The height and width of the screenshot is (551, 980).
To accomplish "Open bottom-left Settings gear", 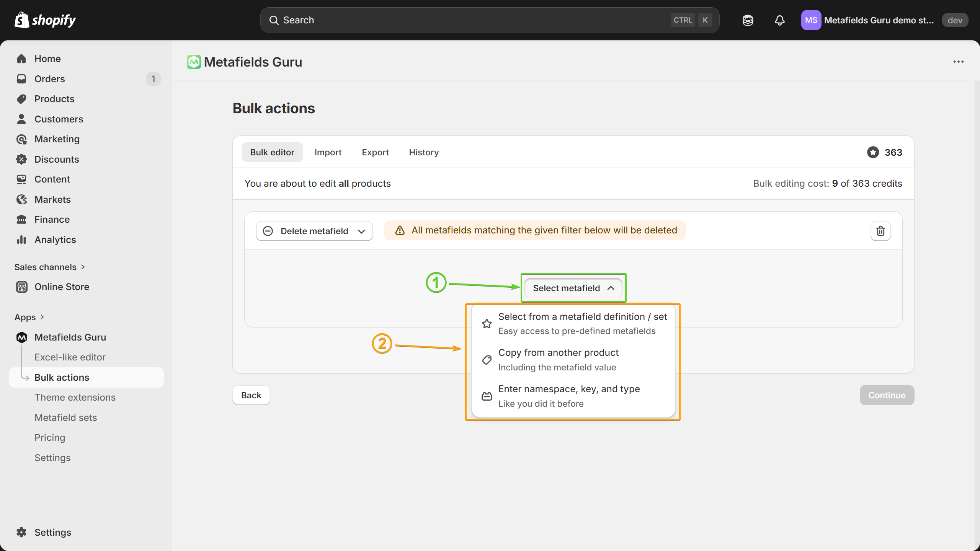I will 21,532.
